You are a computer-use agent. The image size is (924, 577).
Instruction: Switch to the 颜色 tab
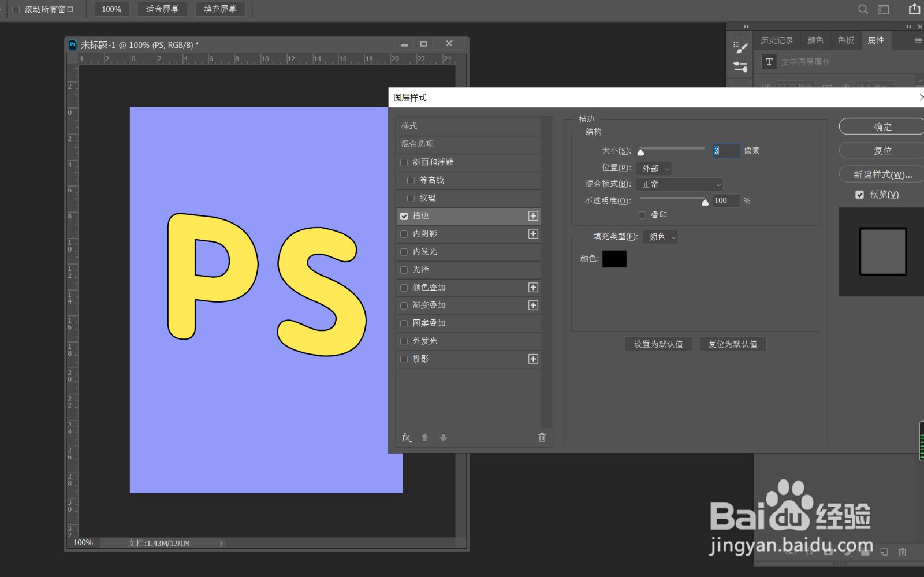coord(815,40)
